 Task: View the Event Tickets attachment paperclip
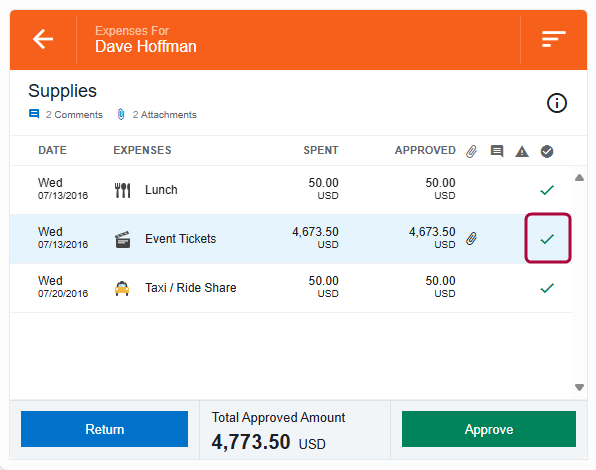[x=471, y=239]
